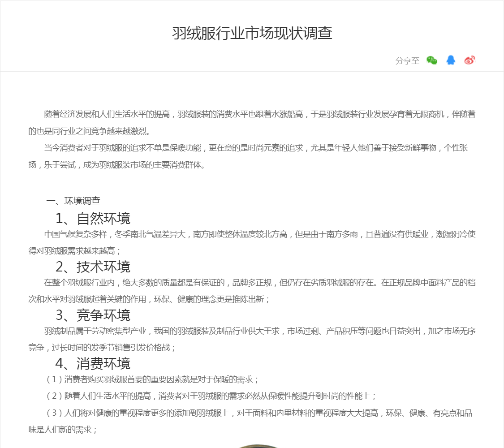Screen dimensions: 504x448
Task: Select the heading 3、竞争环境
Action: point(93,315)
